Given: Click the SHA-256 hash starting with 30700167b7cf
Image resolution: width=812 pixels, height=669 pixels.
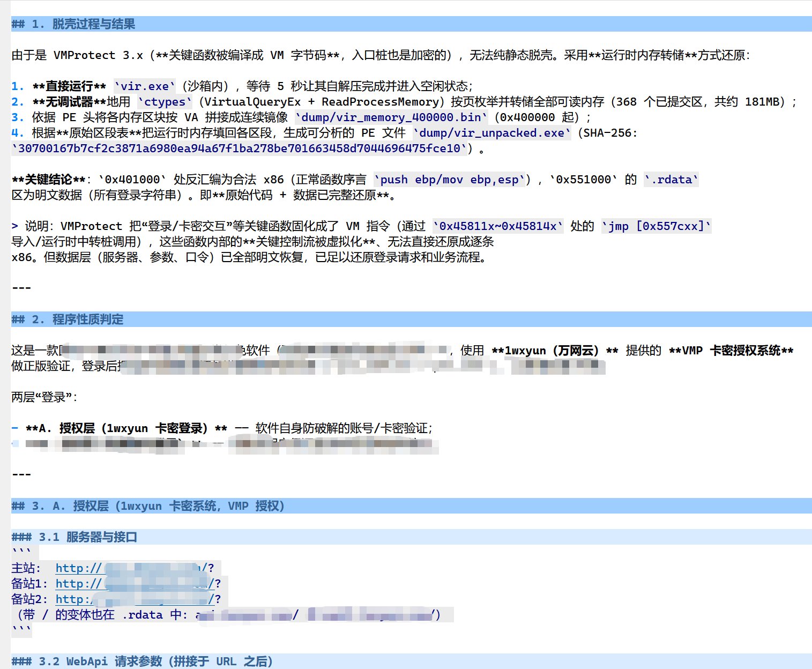Looking at the screenshot, I should click(x=240, y=148).
